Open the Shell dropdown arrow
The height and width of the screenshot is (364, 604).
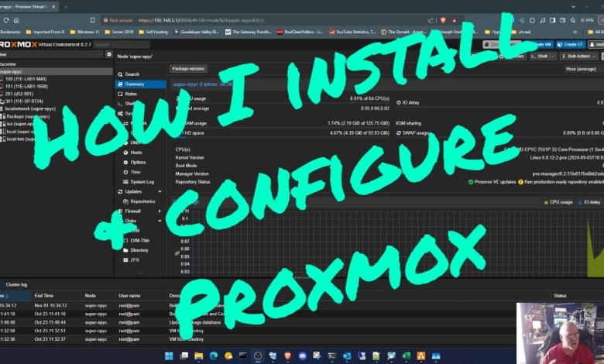tap(553, 57)
